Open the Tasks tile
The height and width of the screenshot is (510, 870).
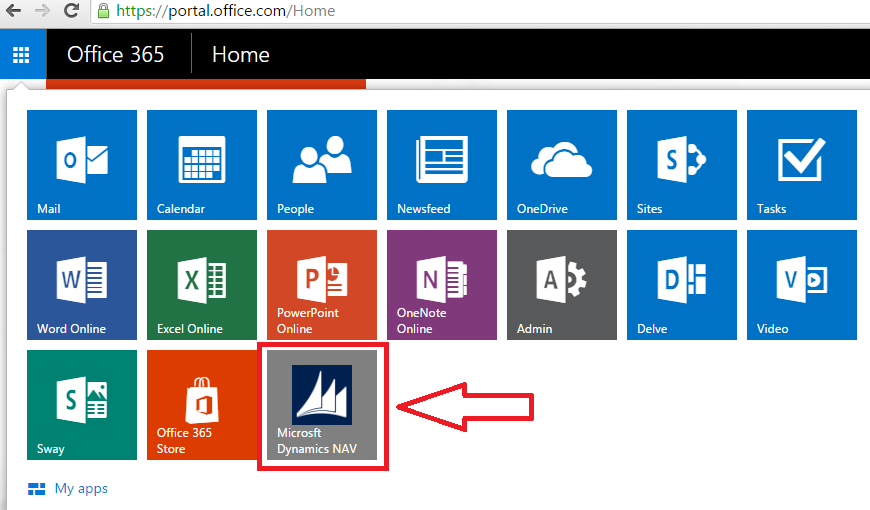click(802, 165)
